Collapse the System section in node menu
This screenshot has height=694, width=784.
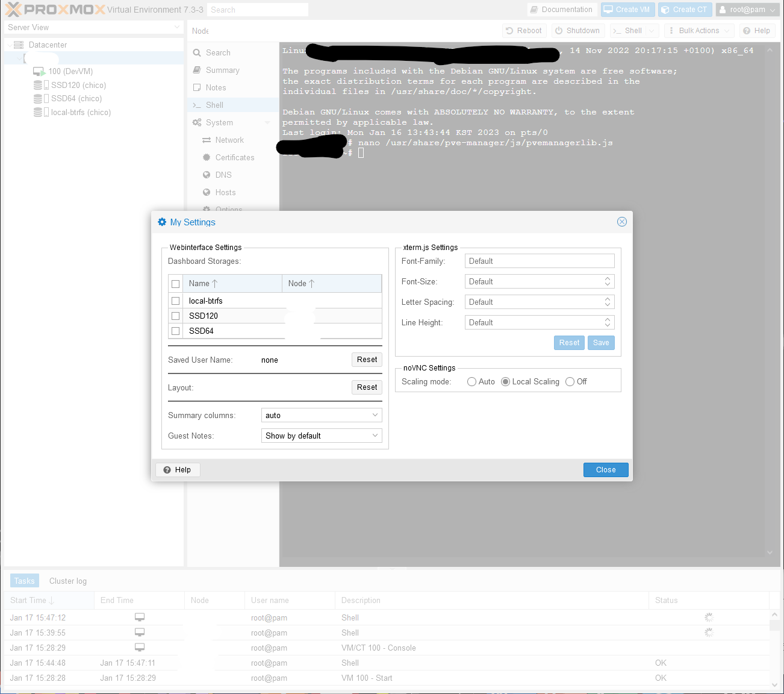coord(267,123)
